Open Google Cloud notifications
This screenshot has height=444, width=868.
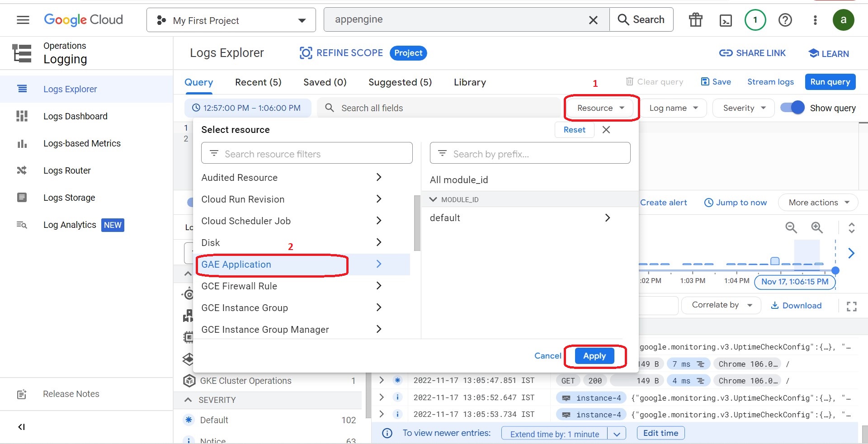click(x=755, y=20)
